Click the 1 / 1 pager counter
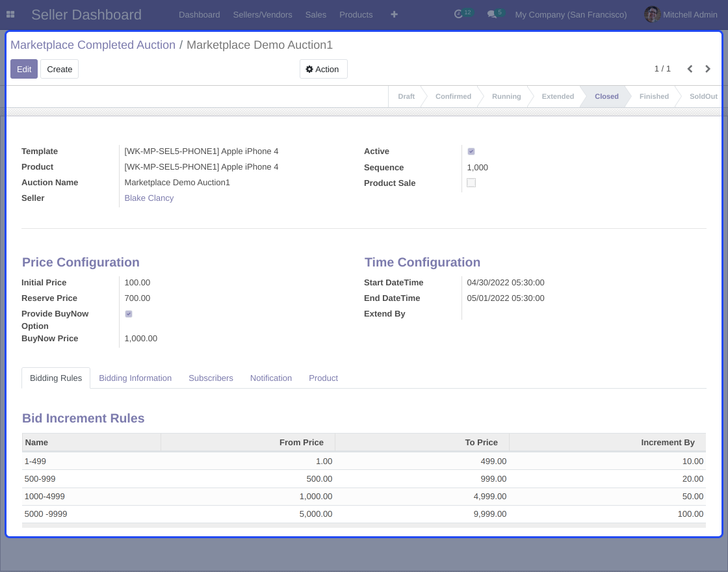 coord(662,69)
